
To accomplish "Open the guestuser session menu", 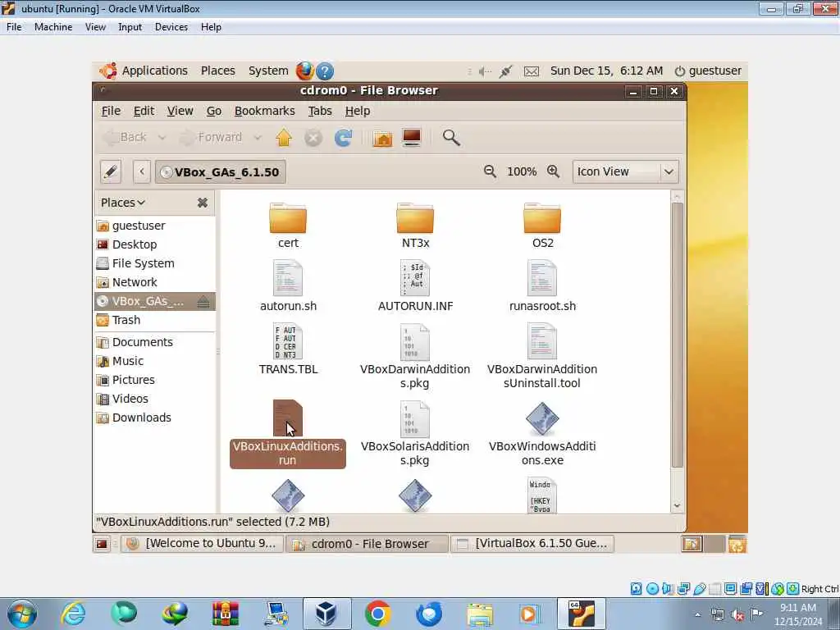I will click(708, 71).
